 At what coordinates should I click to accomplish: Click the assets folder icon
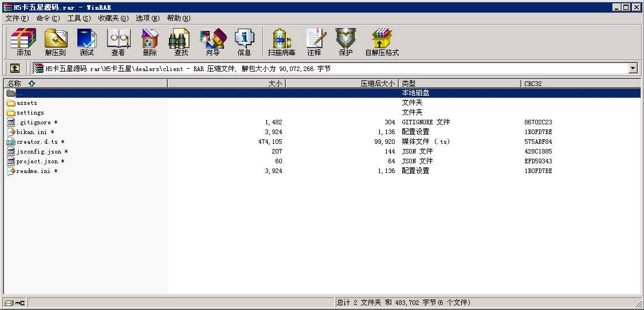click(x=11, y=103)
